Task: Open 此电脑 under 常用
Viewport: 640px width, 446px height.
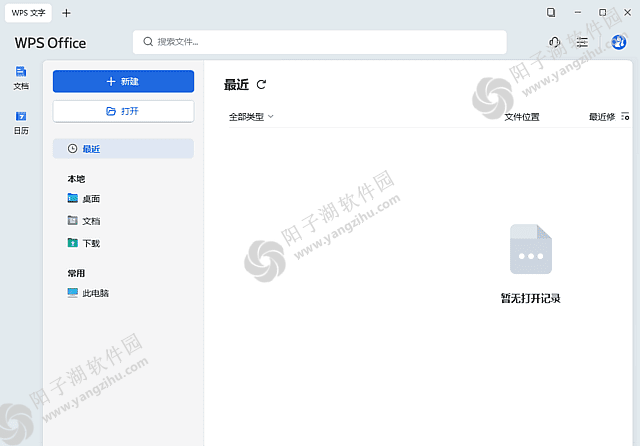Action: 88,293
